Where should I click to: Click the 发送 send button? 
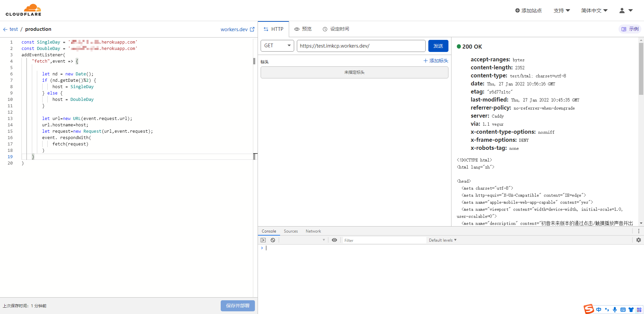[x=438, y=46]
